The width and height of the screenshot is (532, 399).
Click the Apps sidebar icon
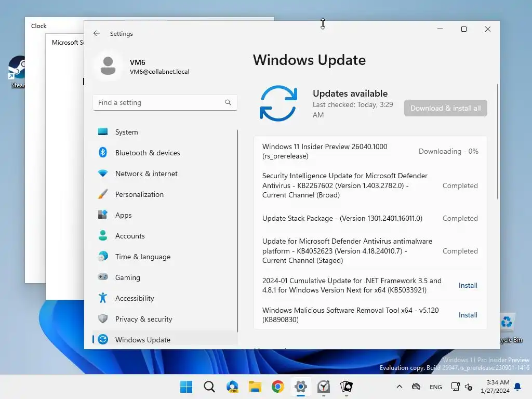point(103,215)
